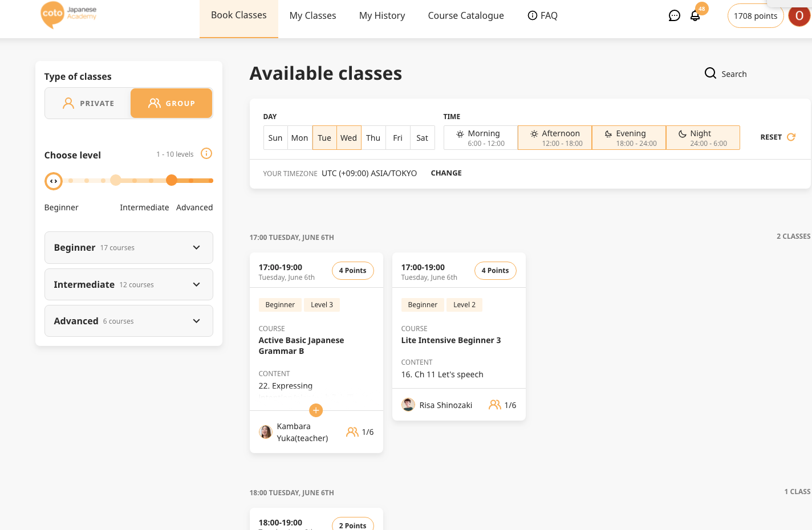Open the Course Catalogue tab
This screenshot has width=812, height=530.
click(465, 15)
